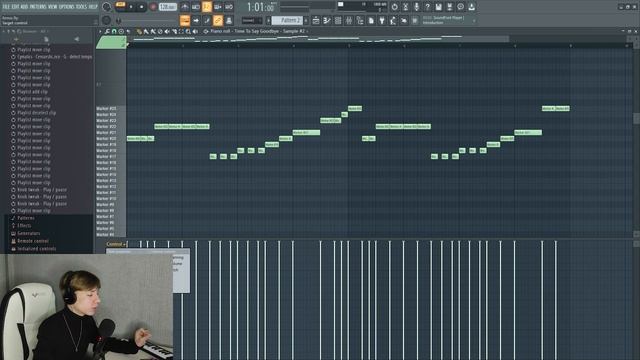640x360 pixels.
Task: Select the piano roll zoom magnifier tool
Action: (x=188, y=31)
